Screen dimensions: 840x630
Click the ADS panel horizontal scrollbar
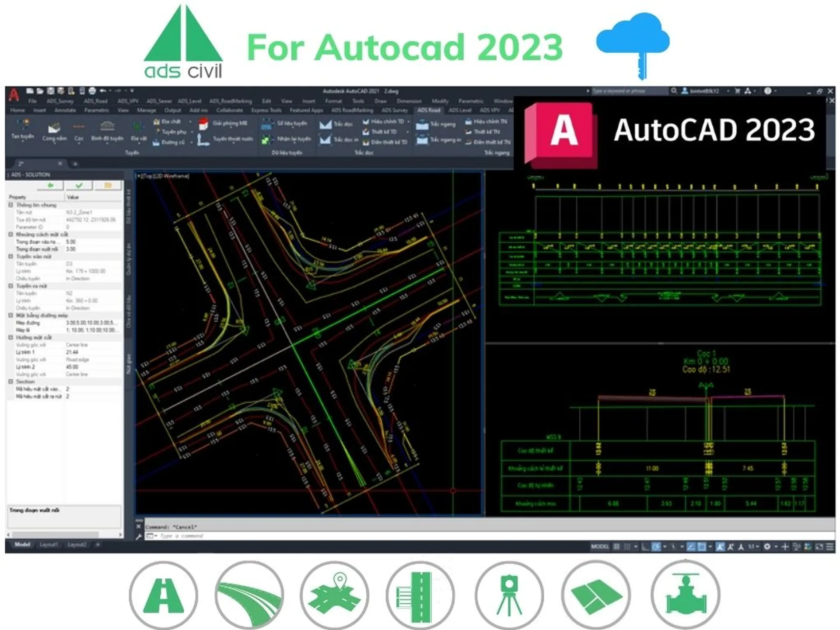point(64,535)
